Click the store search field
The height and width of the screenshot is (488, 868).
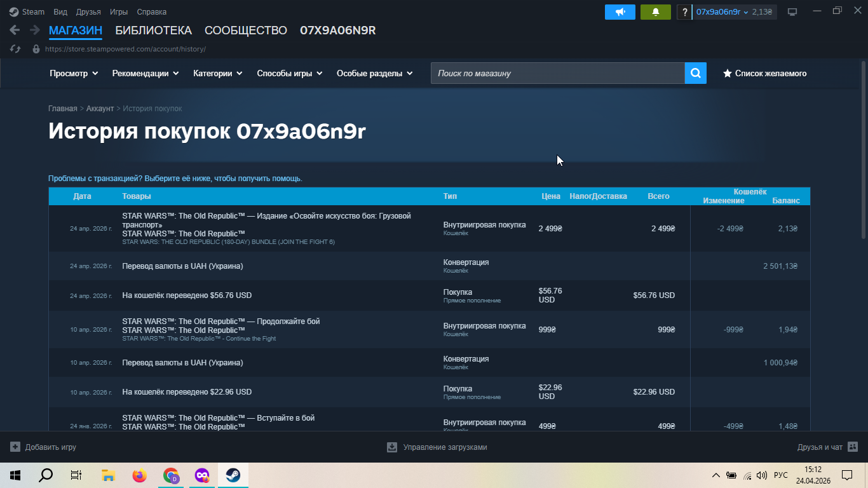coord(558,73)
